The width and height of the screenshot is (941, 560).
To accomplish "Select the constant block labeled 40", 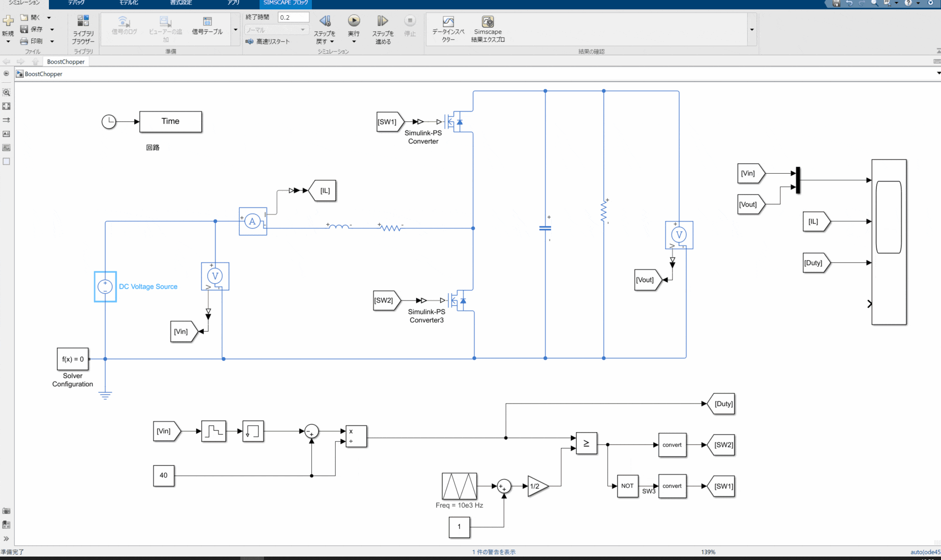I will 163,476.
